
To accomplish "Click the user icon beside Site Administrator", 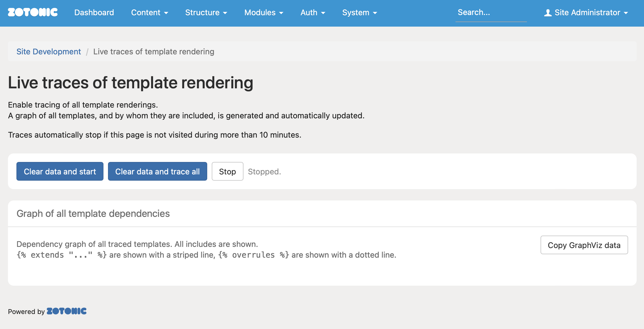I will coord(548,13).
